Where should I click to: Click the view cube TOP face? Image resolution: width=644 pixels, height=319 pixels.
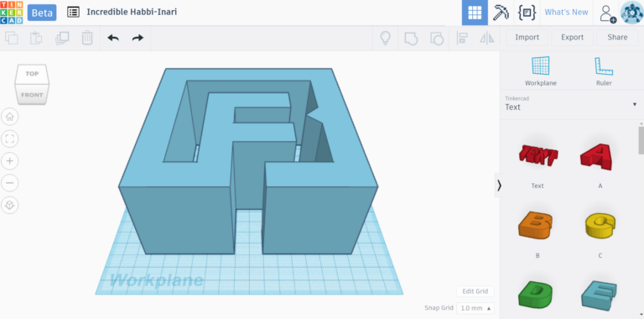(x=32, y=74)
